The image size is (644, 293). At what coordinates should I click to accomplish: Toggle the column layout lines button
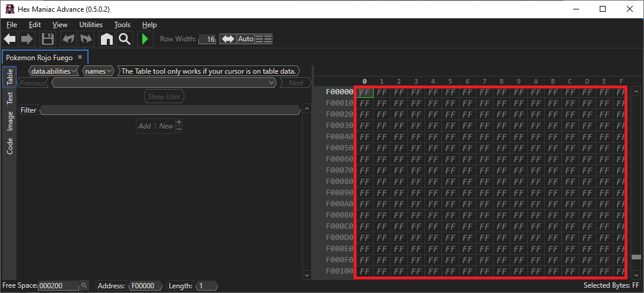click(263, 39)
